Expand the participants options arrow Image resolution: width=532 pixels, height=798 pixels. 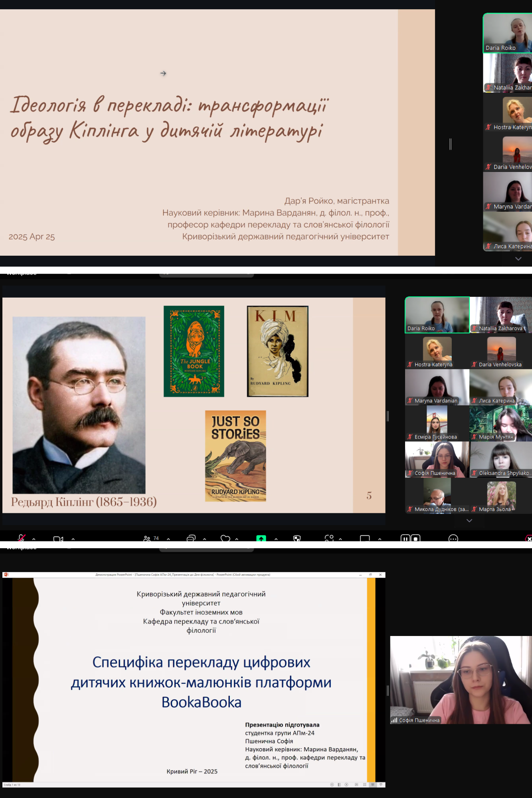tap(168, 539)
